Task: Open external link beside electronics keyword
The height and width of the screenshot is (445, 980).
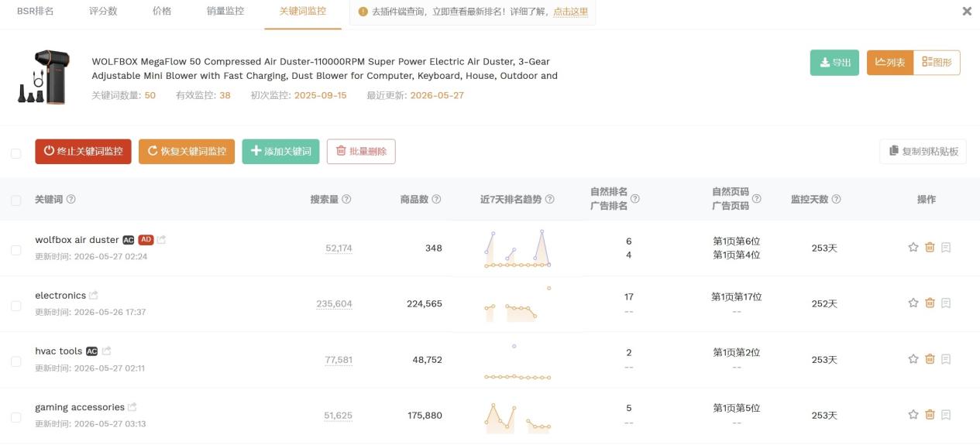Action: [94, 296]
